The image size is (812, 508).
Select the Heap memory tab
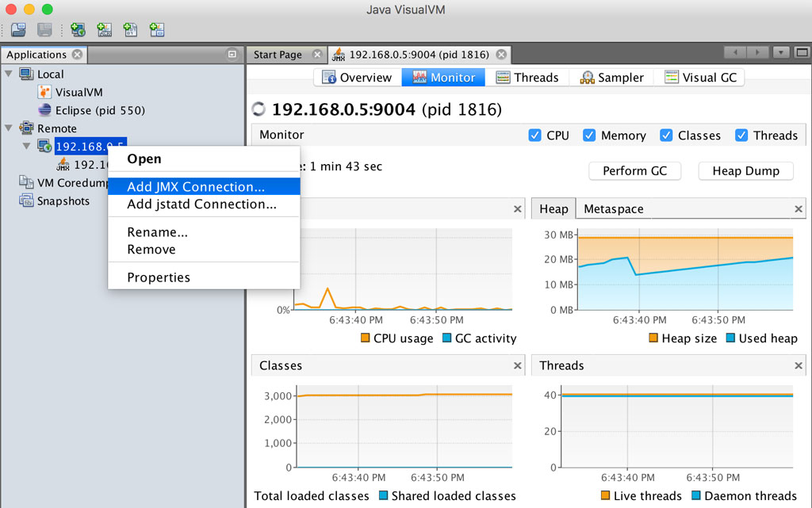pos(553,209)
